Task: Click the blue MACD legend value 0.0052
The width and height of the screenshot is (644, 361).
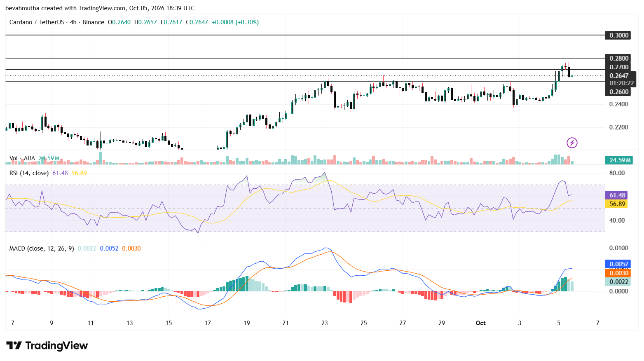Action: pos(109,248)
